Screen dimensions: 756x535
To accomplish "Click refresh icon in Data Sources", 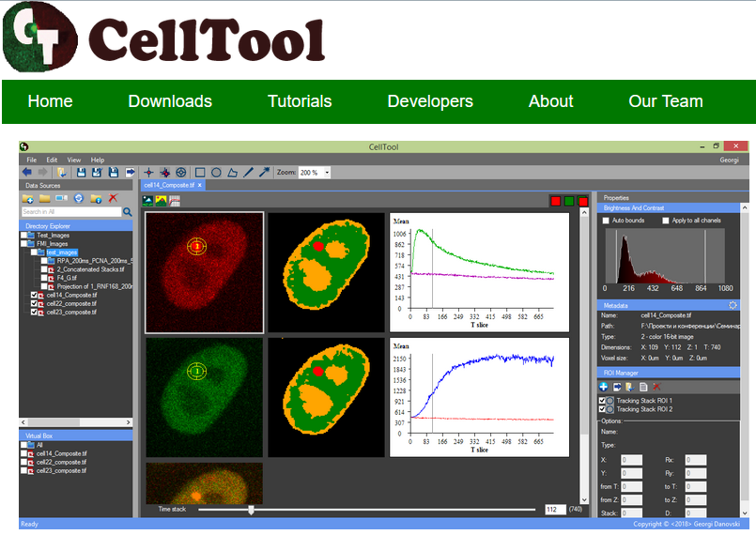I will (x=79, y=198).
